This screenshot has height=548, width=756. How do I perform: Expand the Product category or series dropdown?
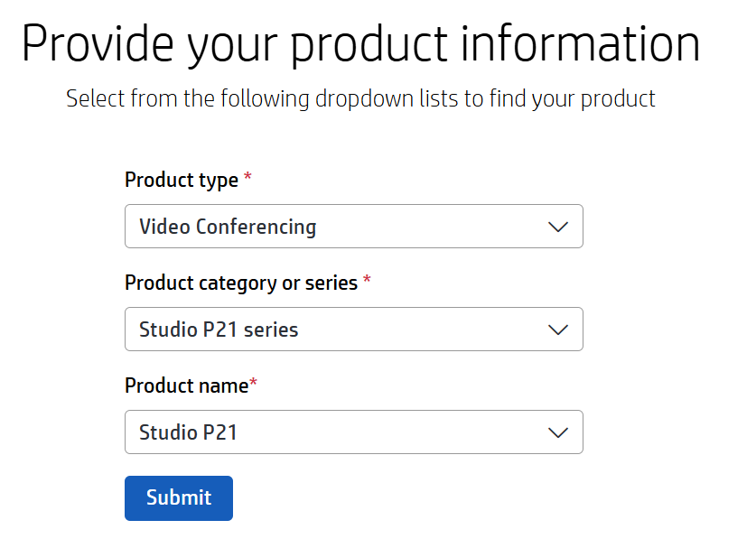pyautogui.click(x=353, y=330)
